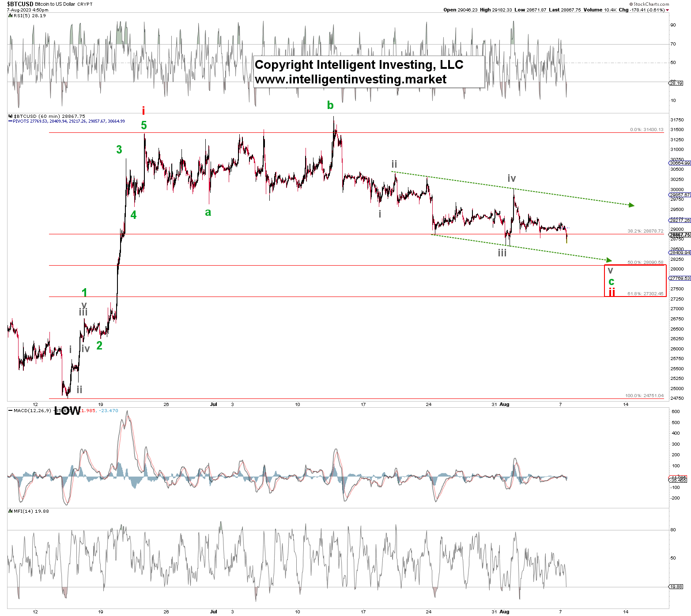Click the candlestick icon beside $BTCUSD (60 min)

11,116
